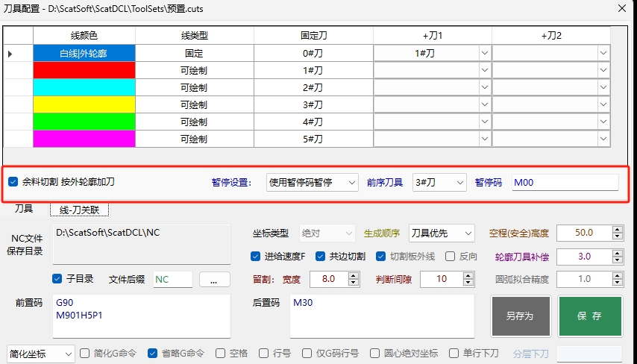Screen dimensions: 637x364
Task: Click the 线类型 column header
Action: 195,36
